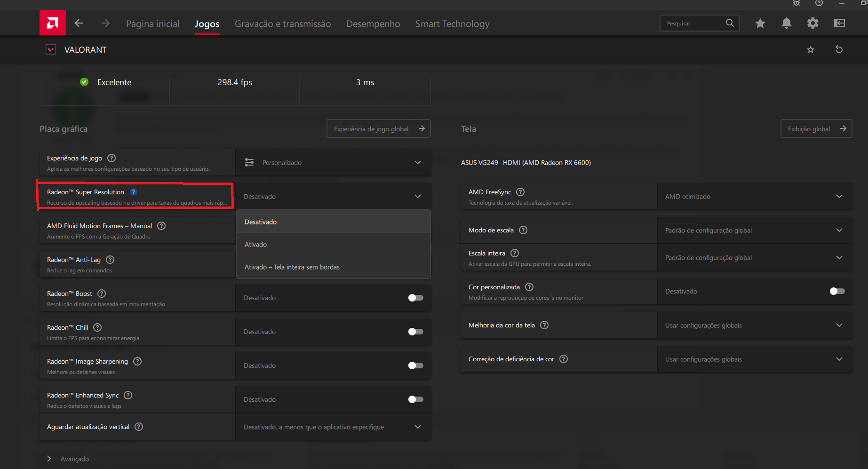Select Ativado option in dropdown list
This screenshot has height=469, width=868.
pos(334,244)
